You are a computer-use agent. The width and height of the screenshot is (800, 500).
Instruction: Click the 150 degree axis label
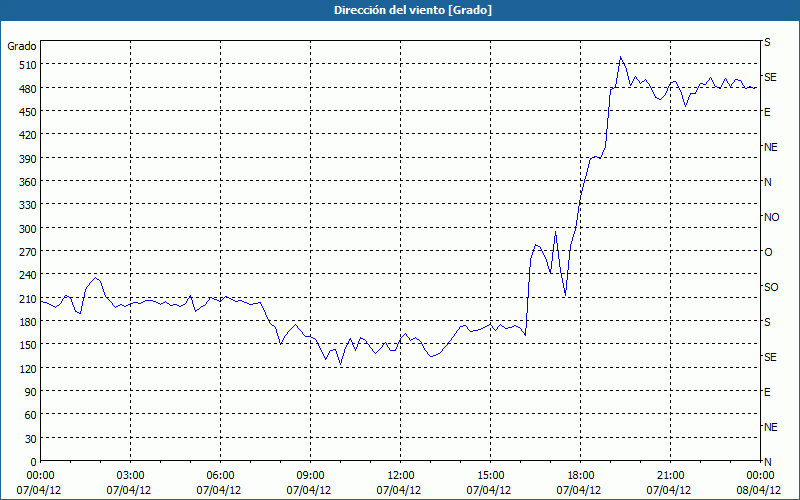[28, 345]
